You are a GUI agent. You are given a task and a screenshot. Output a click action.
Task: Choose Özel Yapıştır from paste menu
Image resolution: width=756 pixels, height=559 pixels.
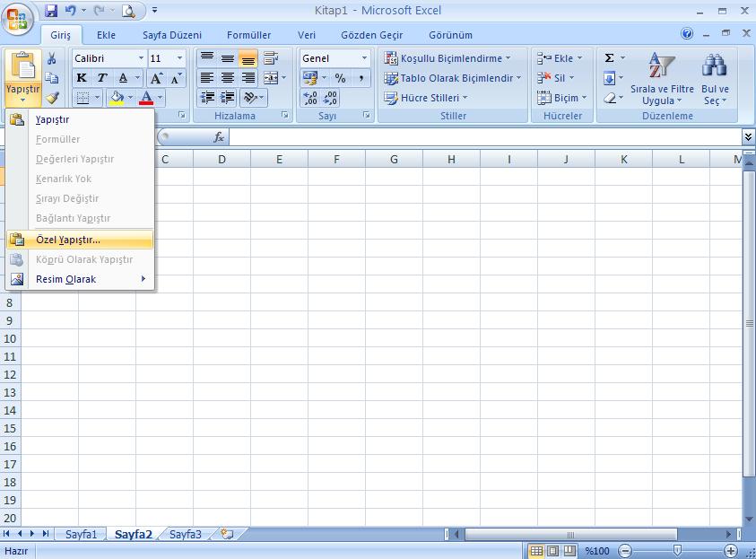click(80, 240)
